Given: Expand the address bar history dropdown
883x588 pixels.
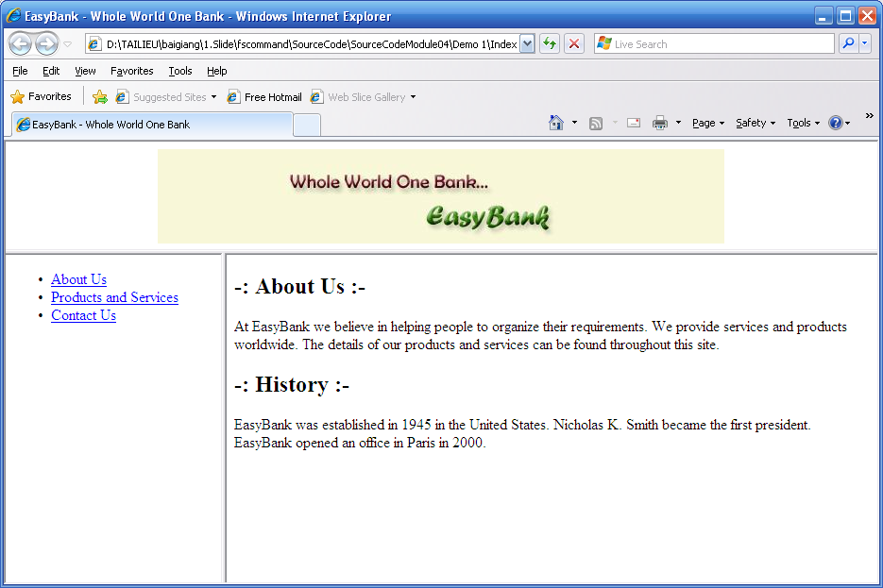Looking at the screenshot, I should [x=527, y=43].
